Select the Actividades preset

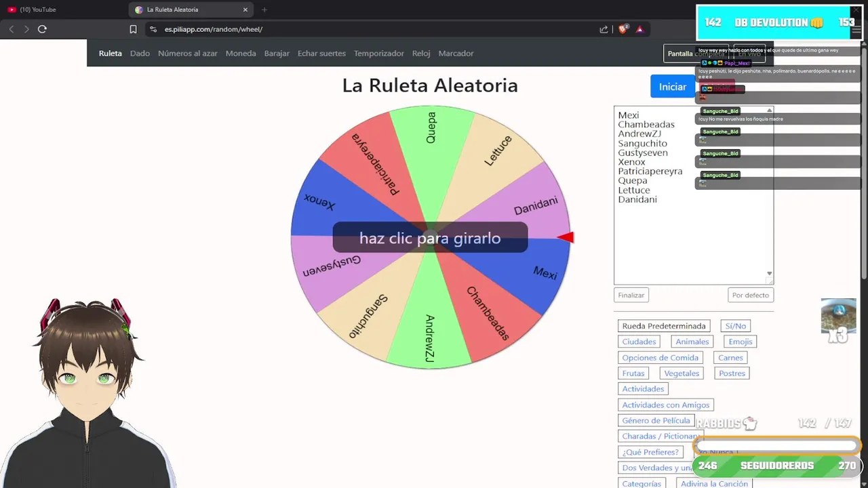(x=643, y=389)
